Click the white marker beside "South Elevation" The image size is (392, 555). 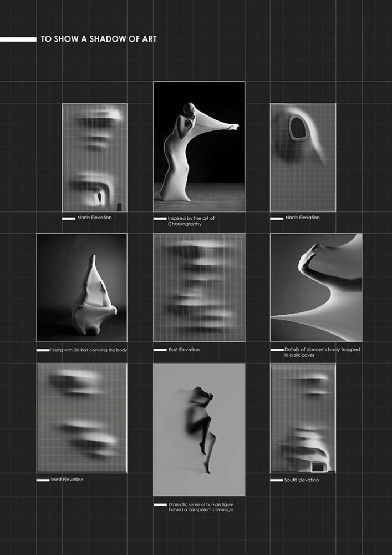coord(276,480)
